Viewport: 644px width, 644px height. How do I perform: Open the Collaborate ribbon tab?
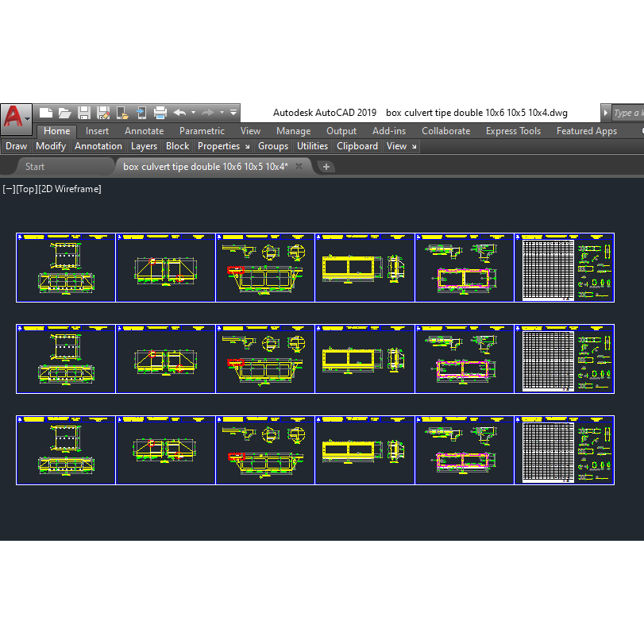tap(445, 131)
